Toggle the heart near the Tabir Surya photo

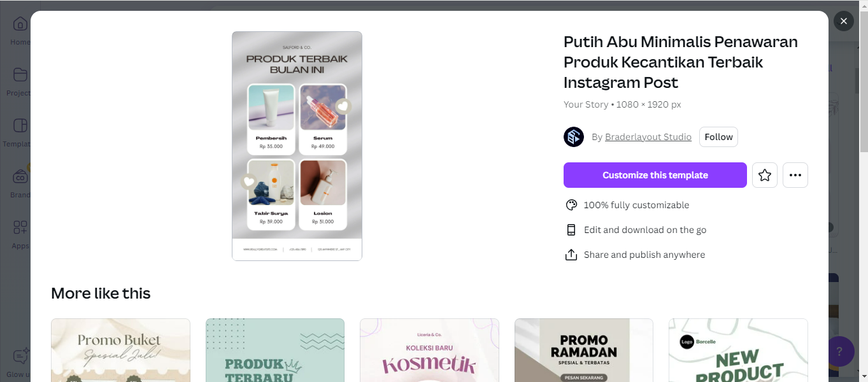click(x=248, y=181)
